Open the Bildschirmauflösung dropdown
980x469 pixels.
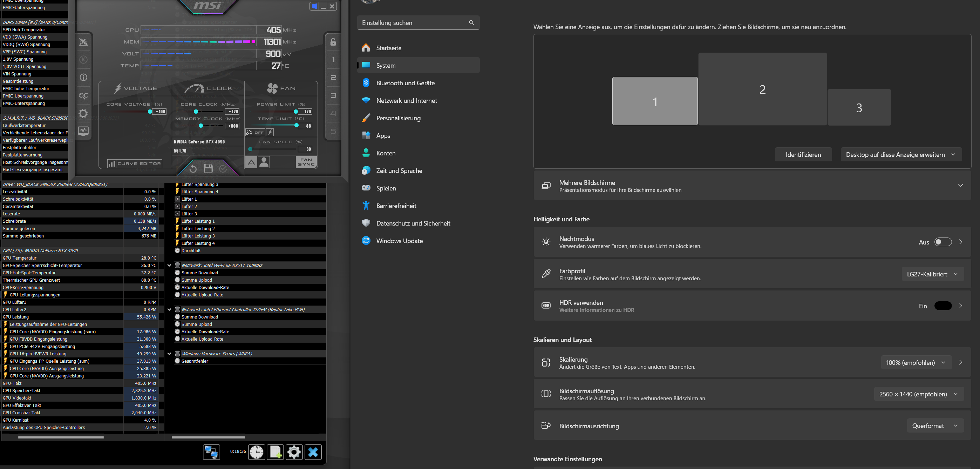coord(918,394)
